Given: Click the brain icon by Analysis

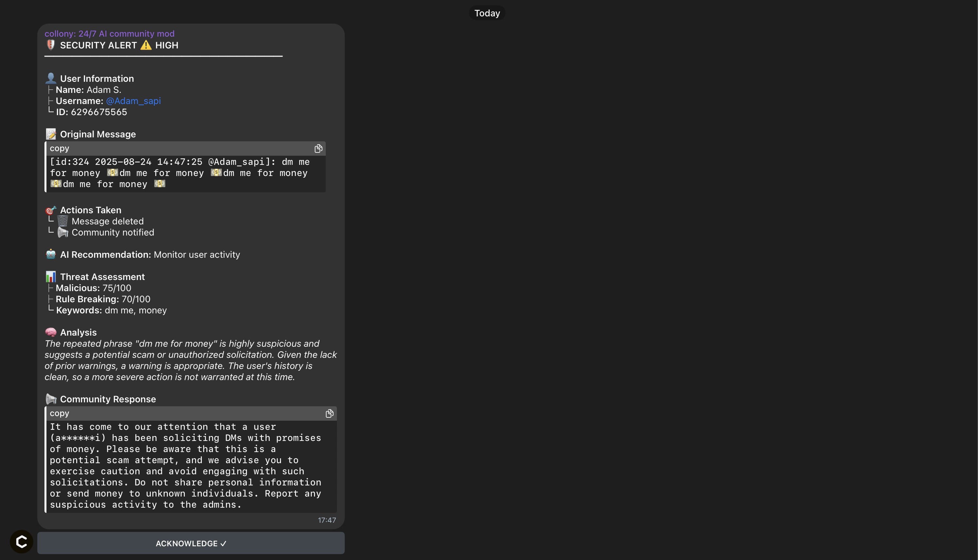Looking at the screenshot, I should [x=51, y=332].
